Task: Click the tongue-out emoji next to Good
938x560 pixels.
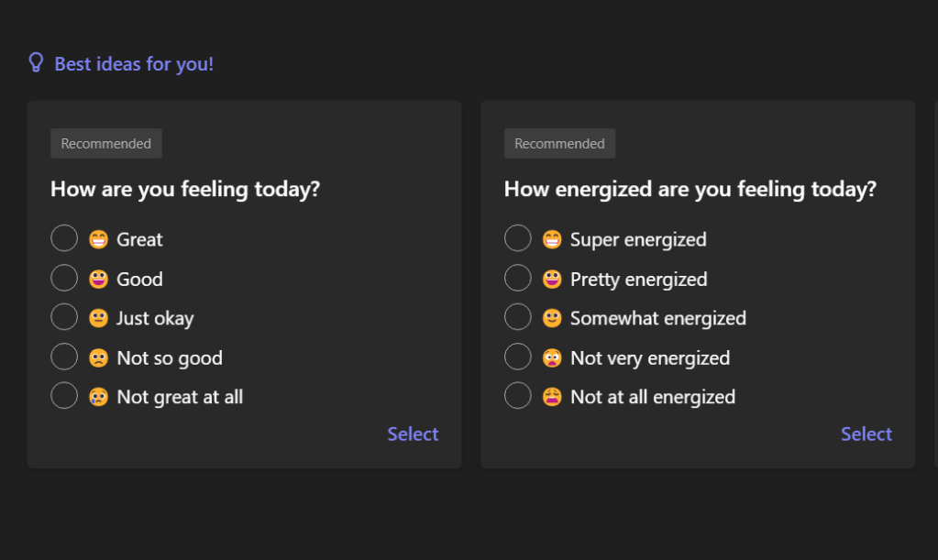Action: point(98,279)
